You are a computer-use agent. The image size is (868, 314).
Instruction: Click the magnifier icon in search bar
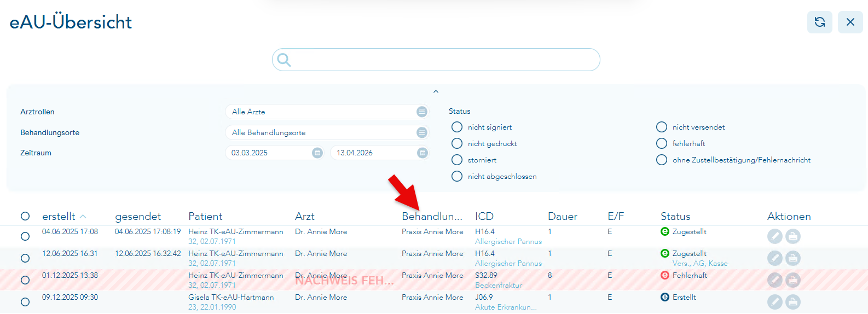click(x=284, y=60)
